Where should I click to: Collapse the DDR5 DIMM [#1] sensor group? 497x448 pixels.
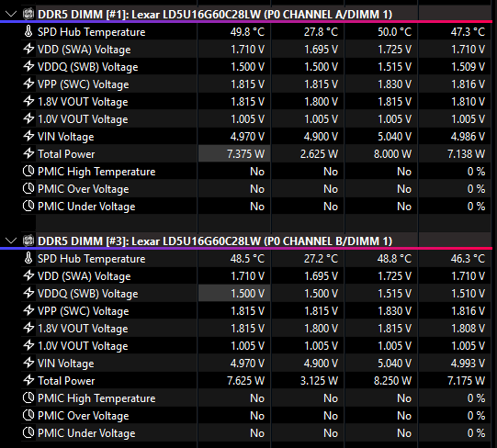(11, 14)
